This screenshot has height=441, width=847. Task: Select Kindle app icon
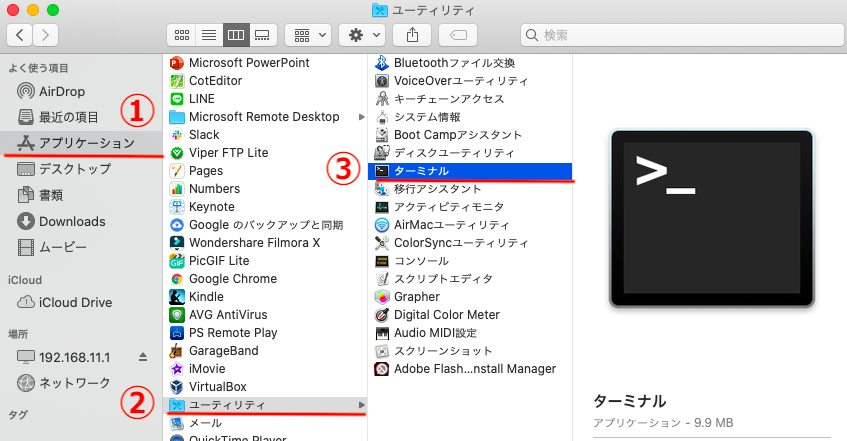coord(177,297)
